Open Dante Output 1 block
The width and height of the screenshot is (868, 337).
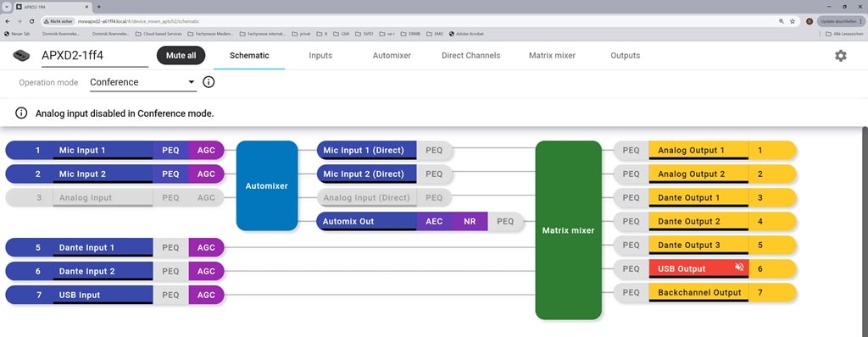[698, 197]
